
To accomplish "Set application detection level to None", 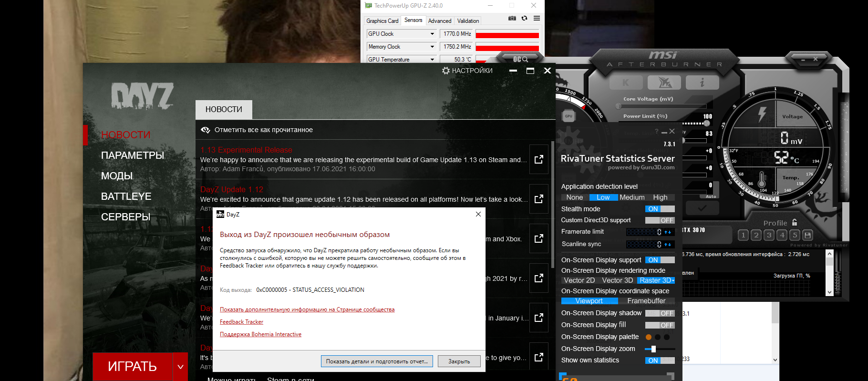I will 575,197.
